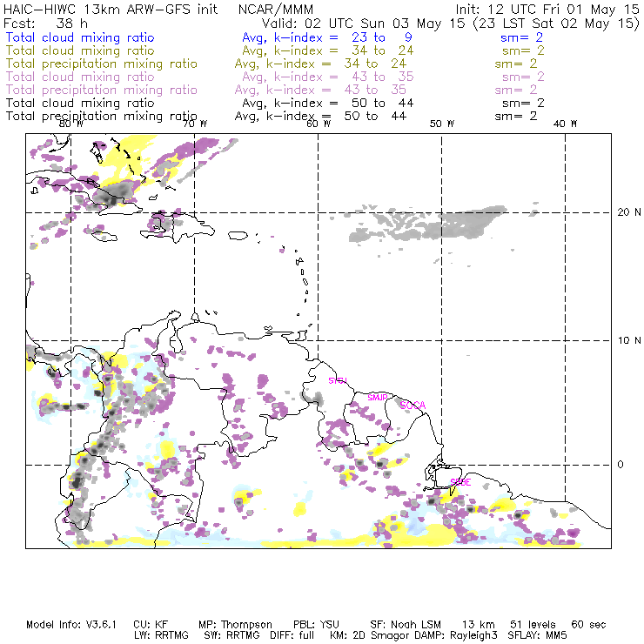644x644 pixels.
Task: Click the '51 levels' footer text
Action: coord(533,625)
